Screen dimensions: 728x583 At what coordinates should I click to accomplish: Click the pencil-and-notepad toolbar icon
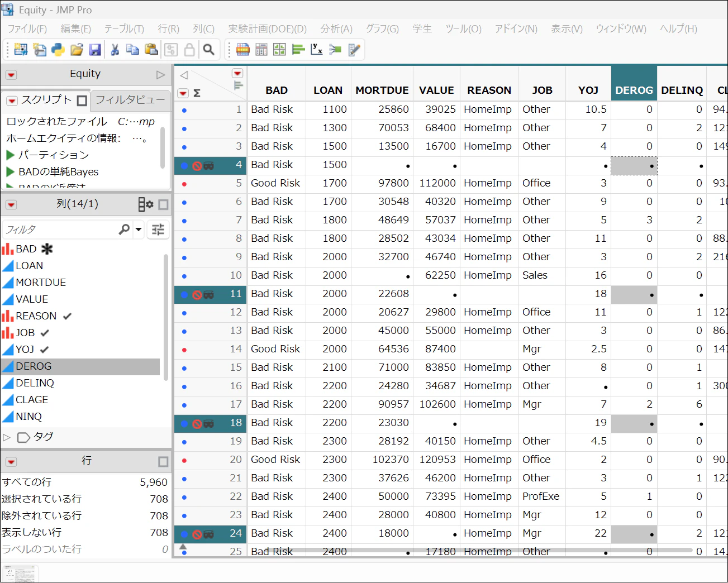click(354, 50)
